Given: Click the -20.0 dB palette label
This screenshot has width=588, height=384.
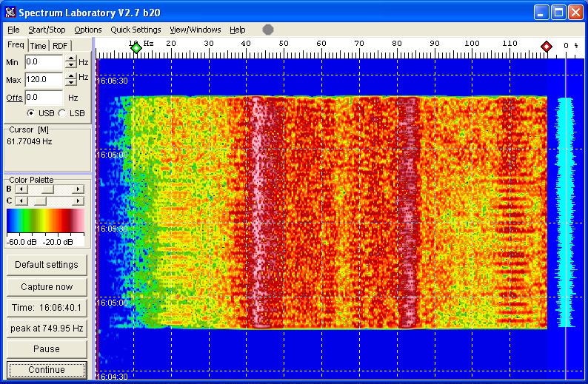Looking at the screenshot, I should (57, 242).
